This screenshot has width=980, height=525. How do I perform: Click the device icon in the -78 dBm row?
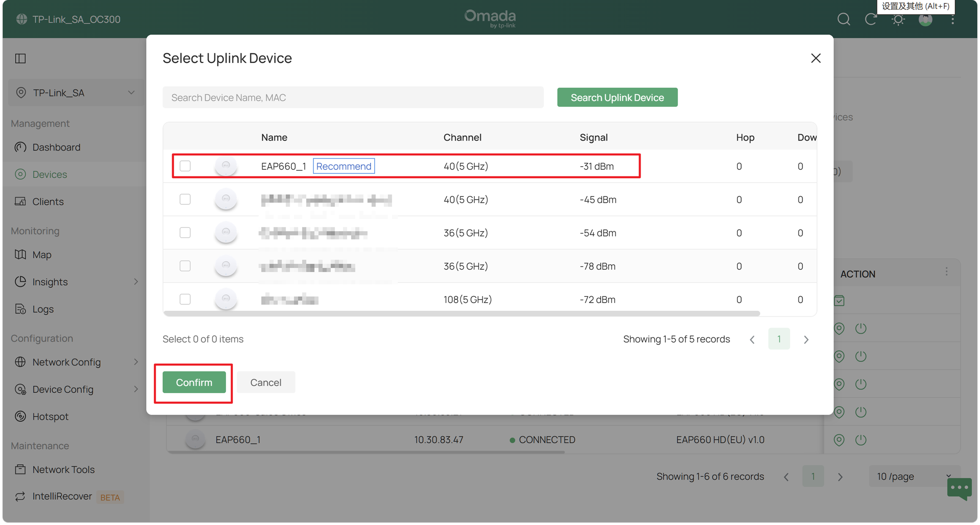[226, 266]
